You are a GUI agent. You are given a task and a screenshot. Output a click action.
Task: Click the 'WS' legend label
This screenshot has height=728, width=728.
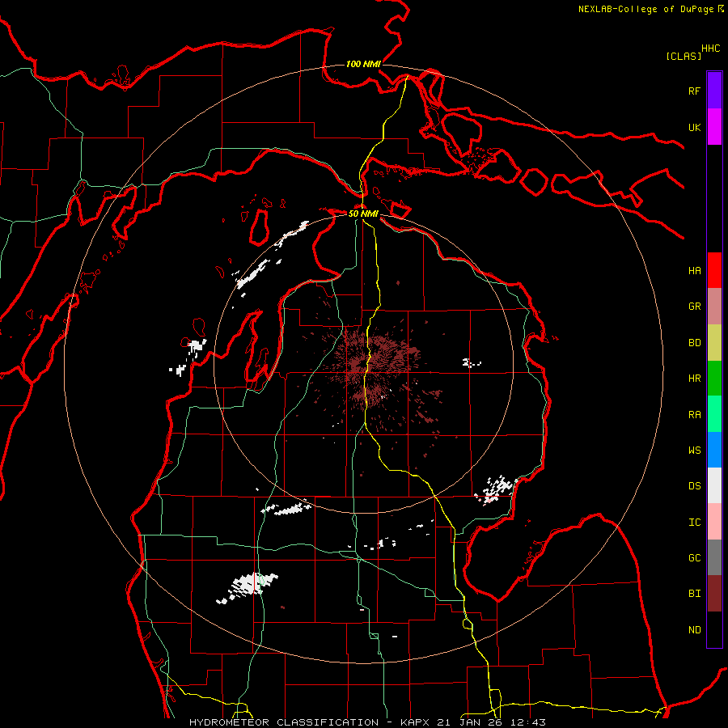694,450
